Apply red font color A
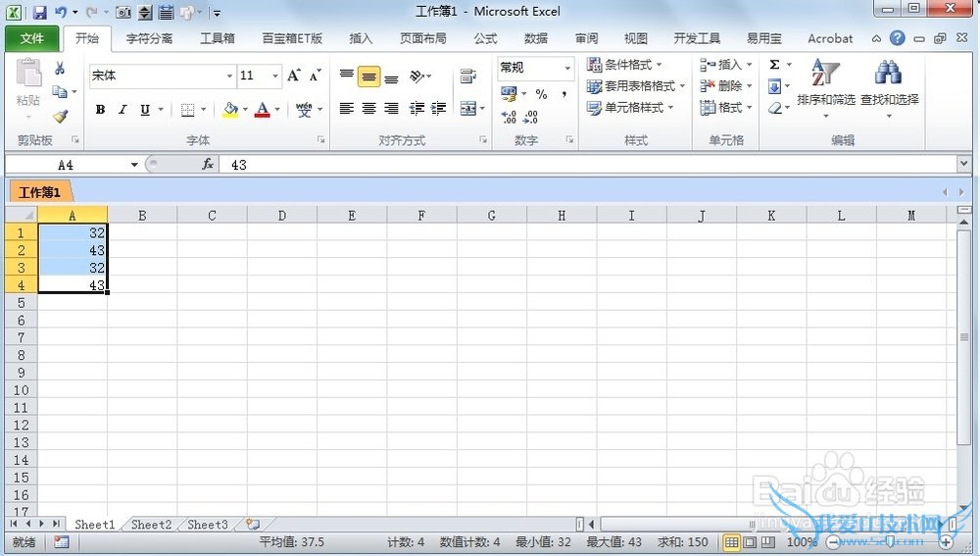 (x=263, y=110)
